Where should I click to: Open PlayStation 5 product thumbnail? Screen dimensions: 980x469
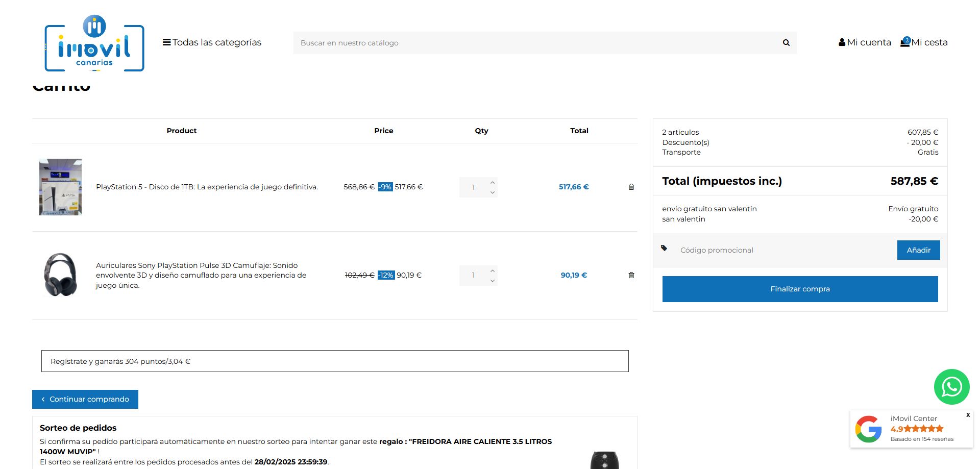[61, 187]
